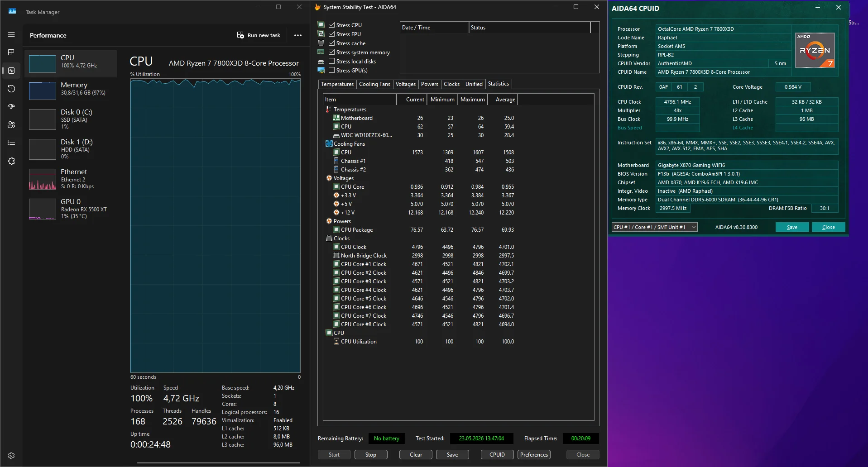Click the CPU Package power icon
This screenshot has width=868, height=467.
click(x=336, y=229)
